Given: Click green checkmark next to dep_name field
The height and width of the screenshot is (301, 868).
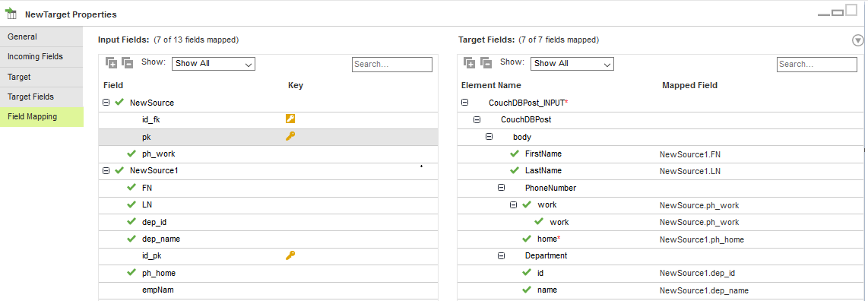Looking at the screenshot, I should point(131,239).
